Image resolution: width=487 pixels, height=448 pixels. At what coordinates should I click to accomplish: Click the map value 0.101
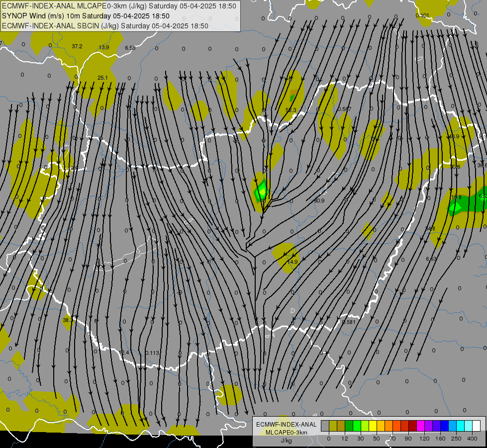pos(422,15)
